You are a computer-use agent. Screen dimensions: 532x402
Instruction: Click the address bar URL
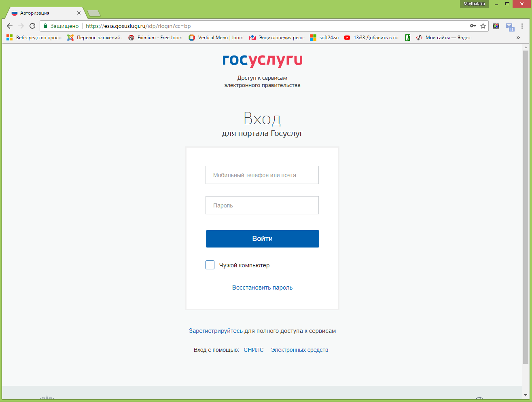coord(138,26)
